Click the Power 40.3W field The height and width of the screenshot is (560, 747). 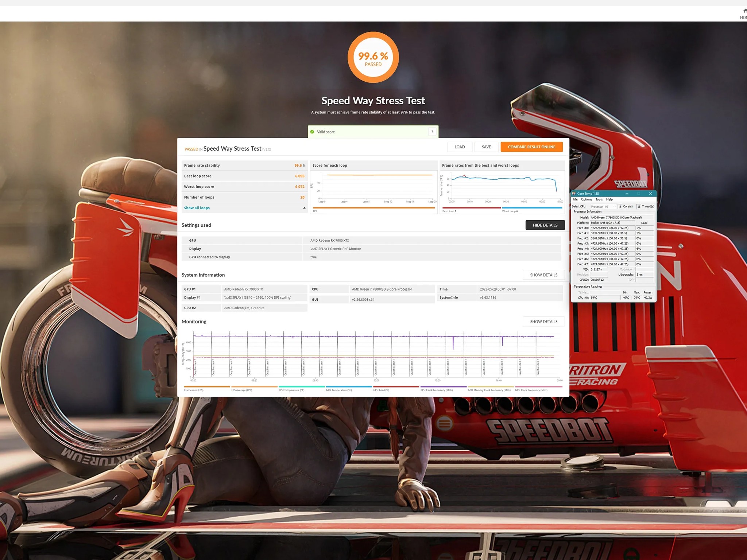649,298
